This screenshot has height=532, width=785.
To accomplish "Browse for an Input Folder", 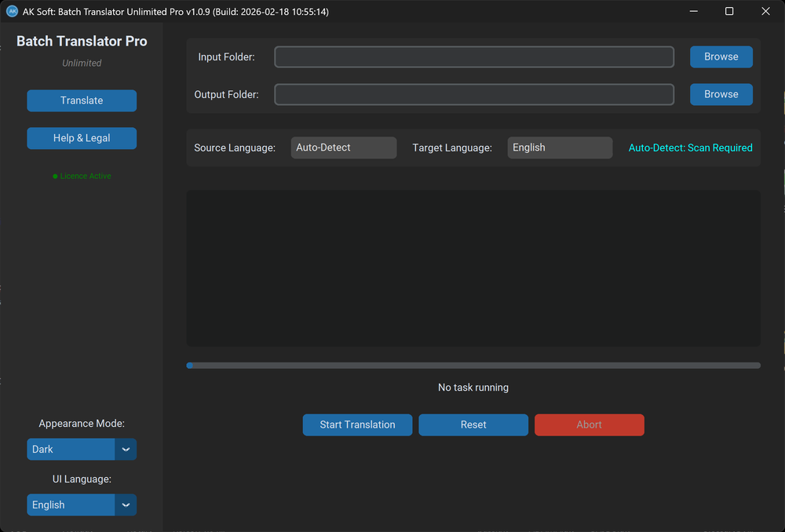I will (721, 56).
